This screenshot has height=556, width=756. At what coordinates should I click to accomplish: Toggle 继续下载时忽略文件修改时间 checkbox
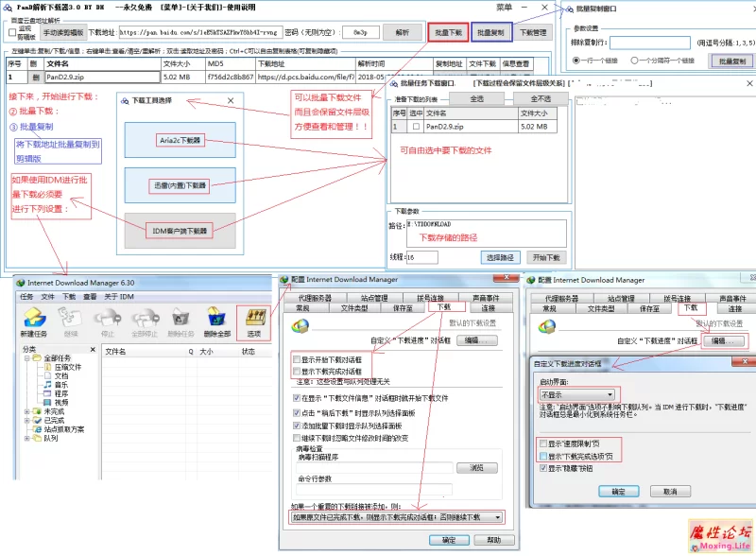(297, 438)
